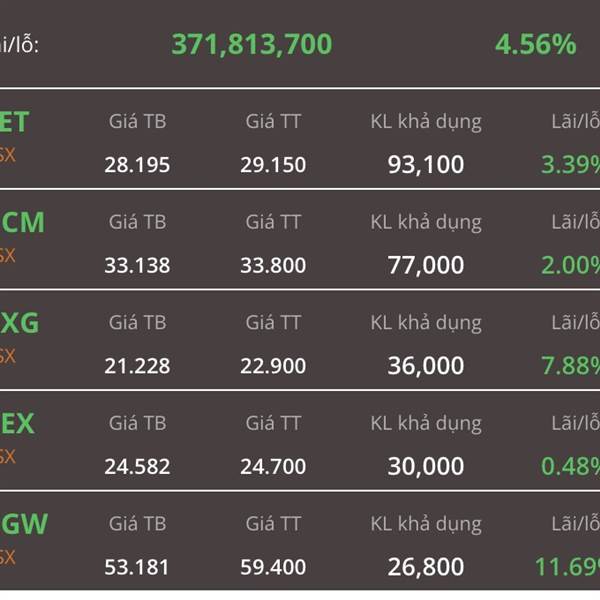
Task: Select available volume 36,000
Action: coord(425,366)
